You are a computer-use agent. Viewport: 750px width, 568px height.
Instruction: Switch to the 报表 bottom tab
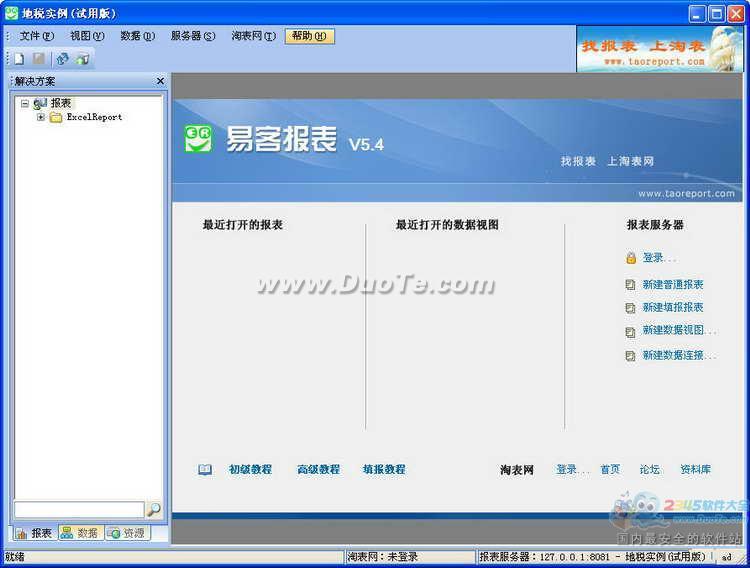tap(34, 533)
